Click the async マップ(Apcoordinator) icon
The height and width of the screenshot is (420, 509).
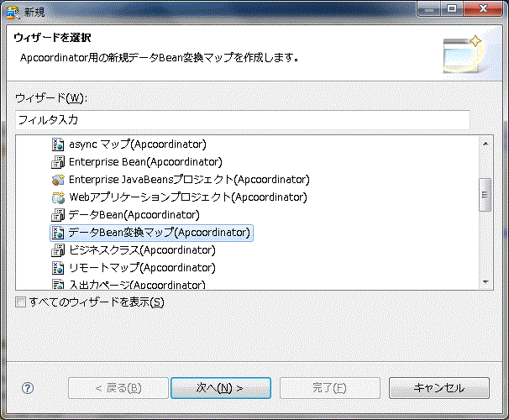58,144
